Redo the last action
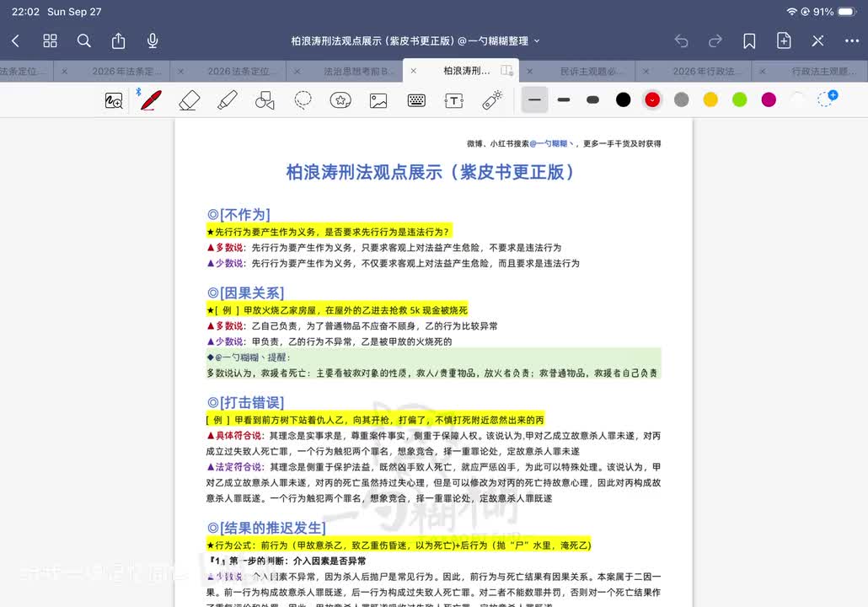 [715, 40]
